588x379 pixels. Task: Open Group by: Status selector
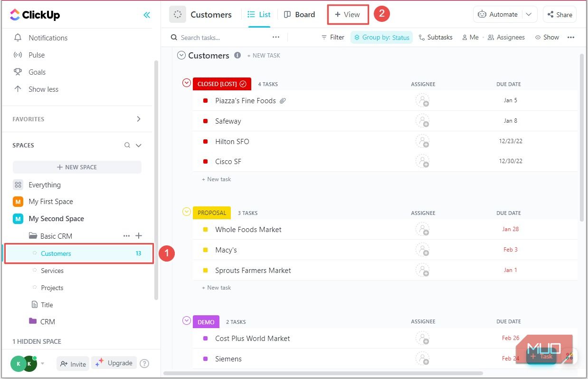pyautogui.click(x=382, y=38)
